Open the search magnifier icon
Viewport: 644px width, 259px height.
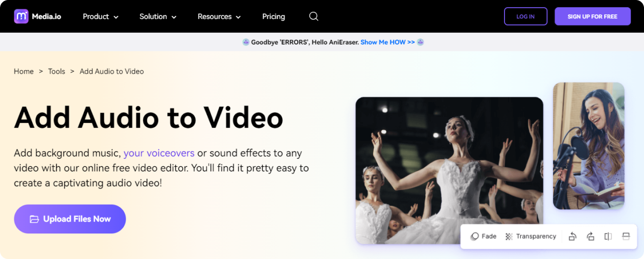point(314,16)
